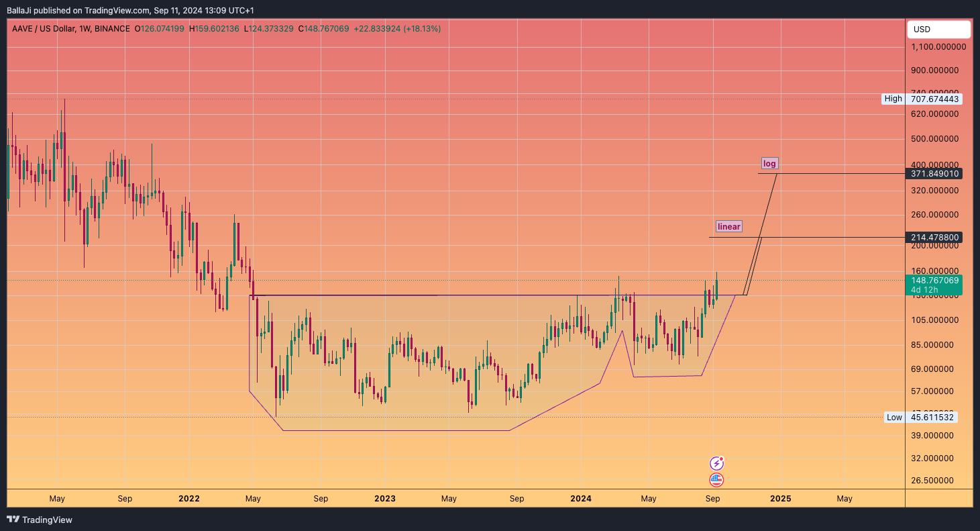Click the close value C148.767069 in legend
Viewport: 980px width, 531px height.
(x=323, y=29)
